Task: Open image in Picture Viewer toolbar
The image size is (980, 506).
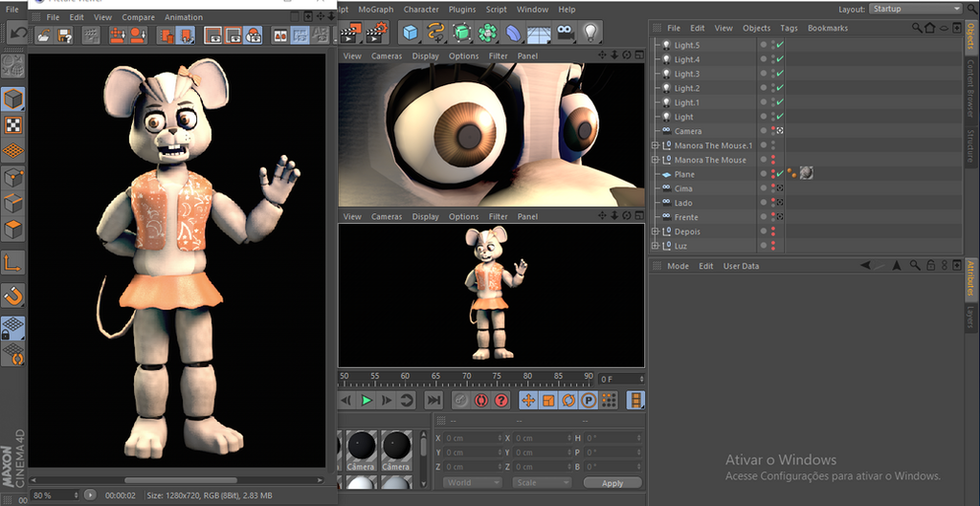Action: click(x=43, y=35)
